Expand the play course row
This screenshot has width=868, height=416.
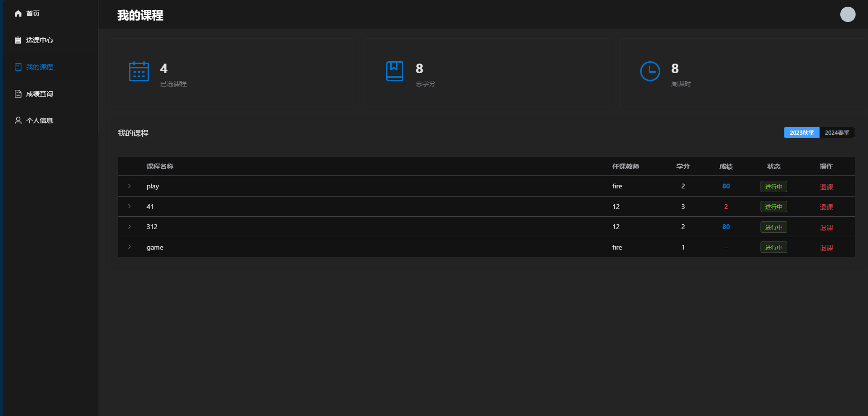pyautogui.click(x=129, y=186)
